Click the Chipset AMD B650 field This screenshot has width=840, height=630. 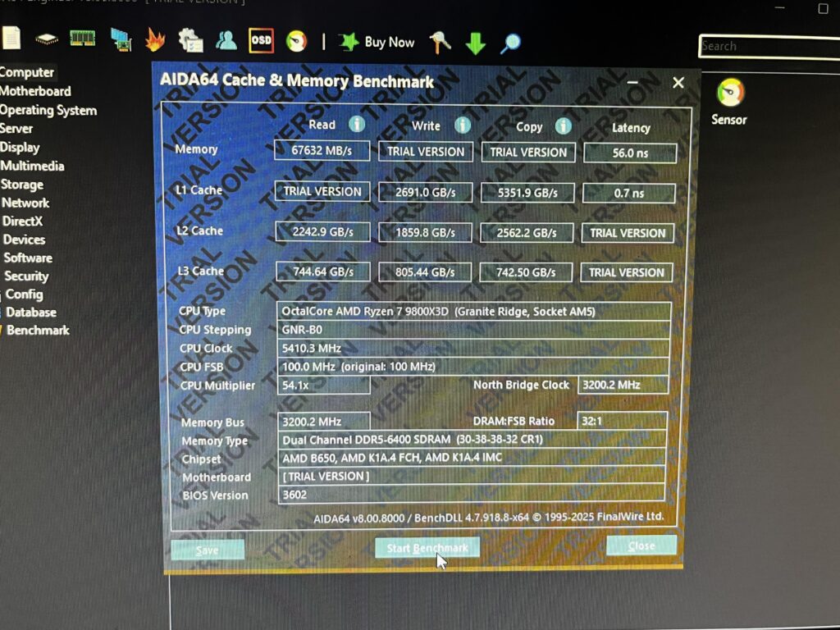click(472, 458)
